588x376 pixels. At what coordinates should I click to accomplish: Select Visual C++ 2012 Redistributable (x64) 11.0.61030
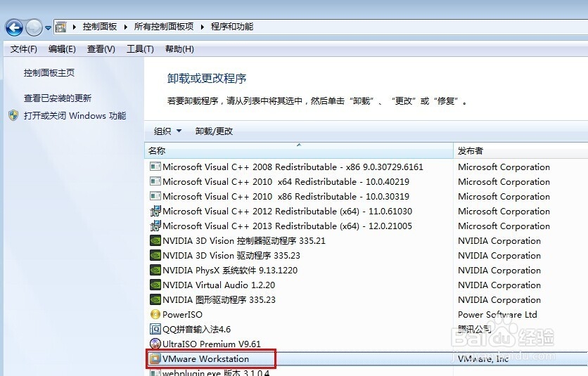(x=287, y=212)
